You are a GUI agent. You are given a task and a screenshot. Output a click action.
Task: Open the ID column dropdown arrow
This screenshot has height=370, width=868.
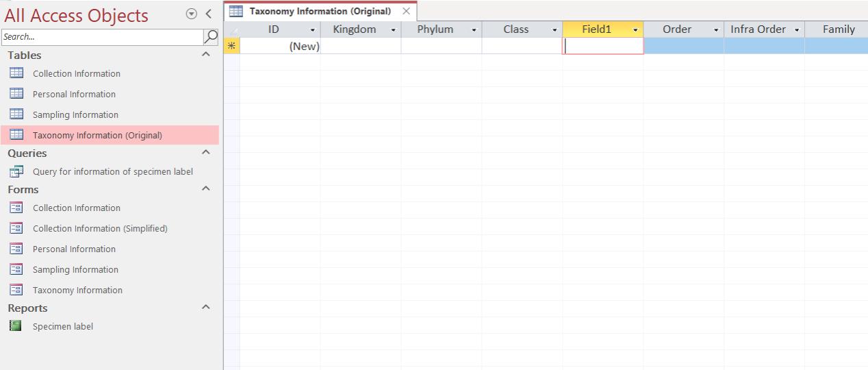[x=313, y=30]
